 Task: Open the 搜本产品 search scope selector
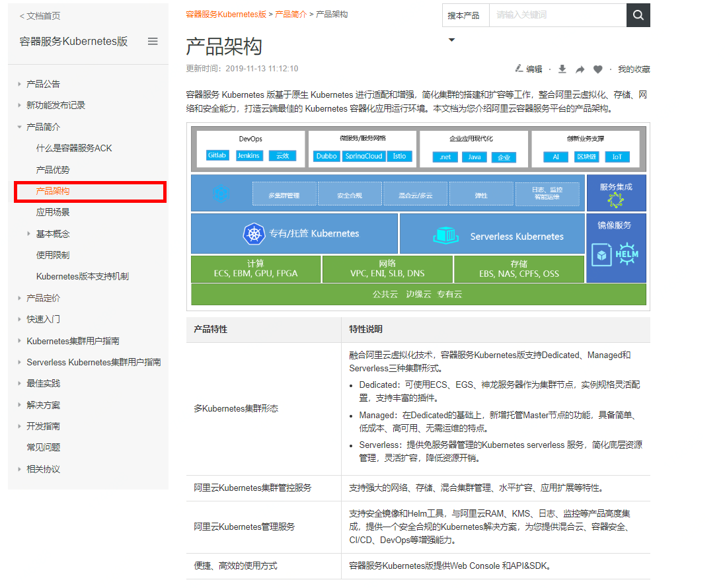tap(466, 15)
